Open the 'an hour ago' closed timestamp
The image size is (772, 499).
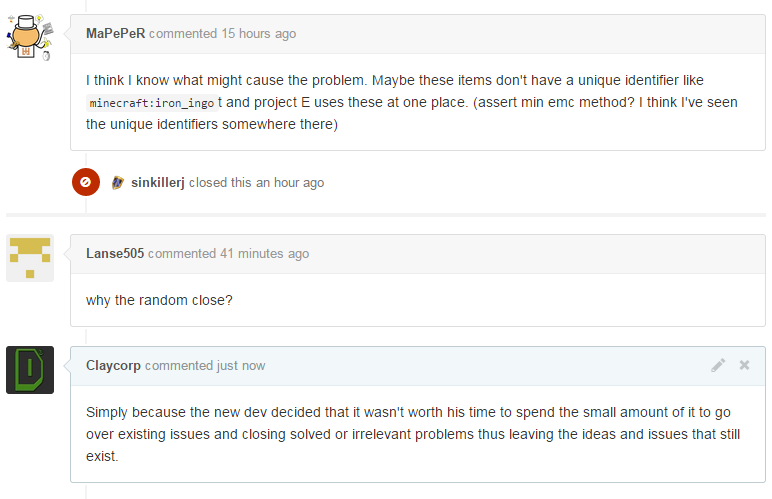pos(290,183)
